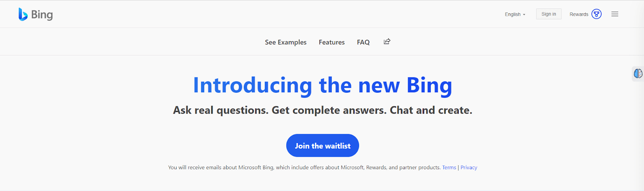Open the FAQ nav item
Screen dimensions: 644x191
pos(363,42)
